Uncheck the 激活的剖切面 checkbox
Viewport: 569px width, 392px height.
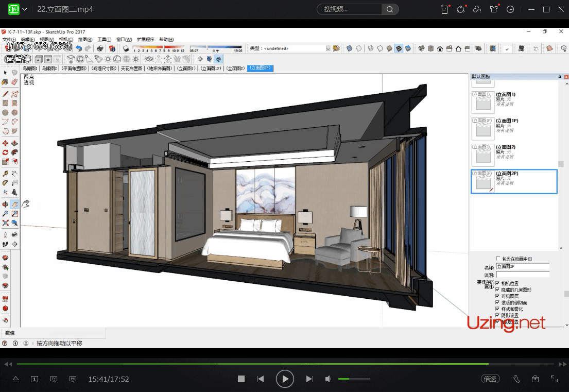coord(497,302)
